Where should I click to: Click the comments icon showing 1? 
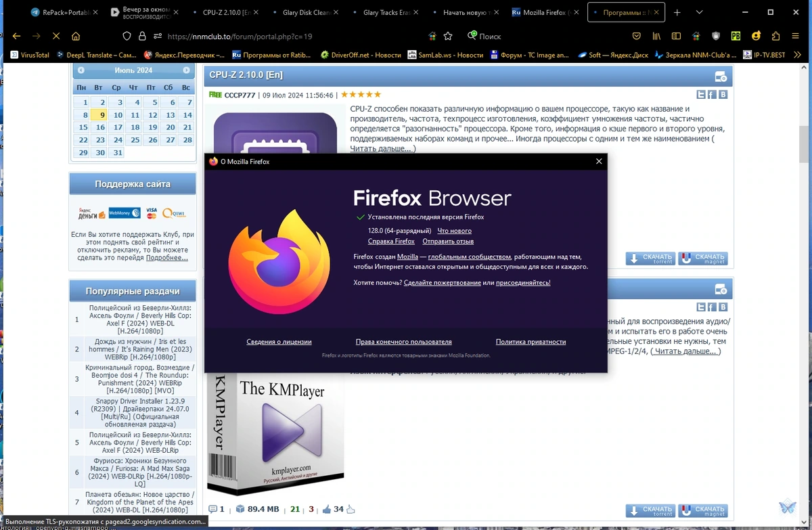pyautogui.click(x=212, y=509)
